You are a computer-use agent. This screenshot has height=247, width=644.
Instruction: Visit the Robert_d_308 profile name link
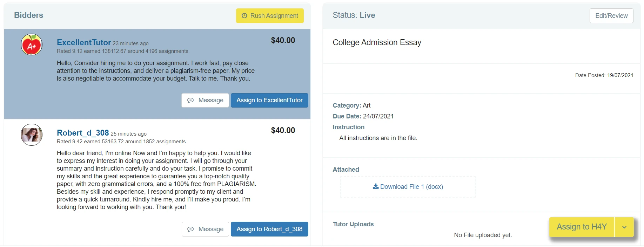tap(83, 133)
